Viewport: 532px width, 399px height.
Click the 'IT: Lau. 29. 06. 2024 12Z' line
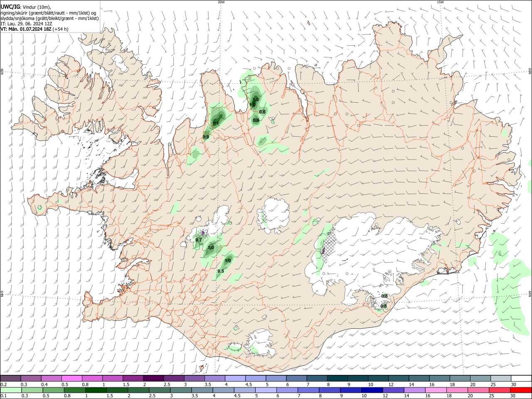(x=26, y=24)
